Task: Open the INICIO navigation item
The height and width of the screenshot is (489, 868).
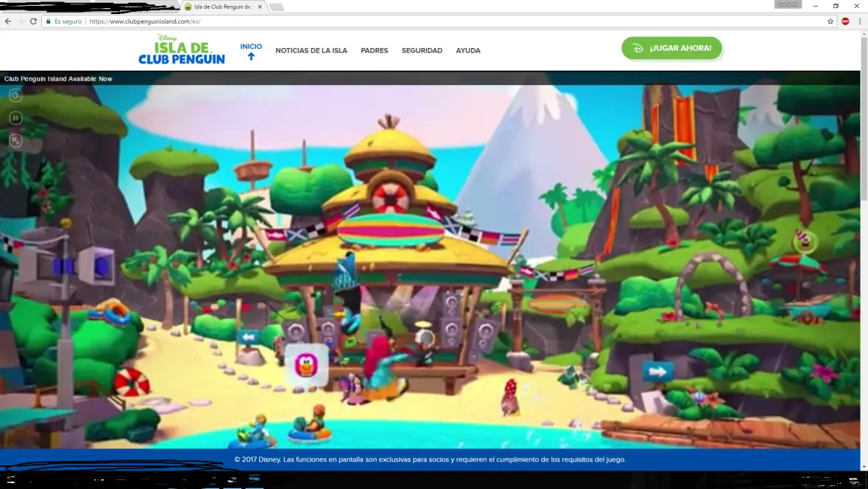Action: [251, 47]
